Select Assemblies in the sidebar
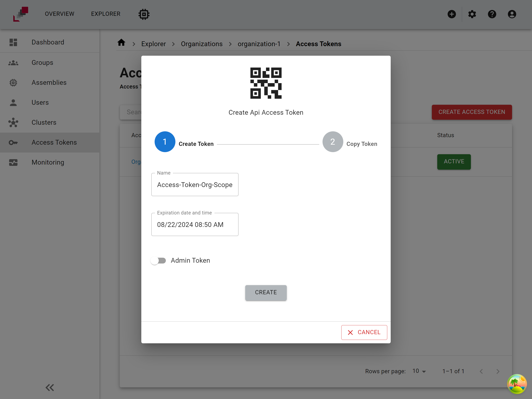532x399 pixels. tap(50, 83)
